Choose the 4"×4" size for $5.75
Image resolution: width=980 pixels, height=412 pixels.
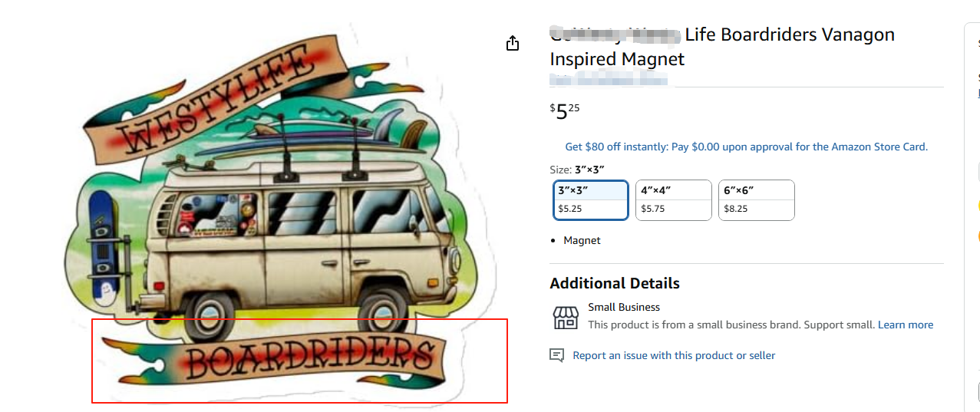[x=674, y=200]
